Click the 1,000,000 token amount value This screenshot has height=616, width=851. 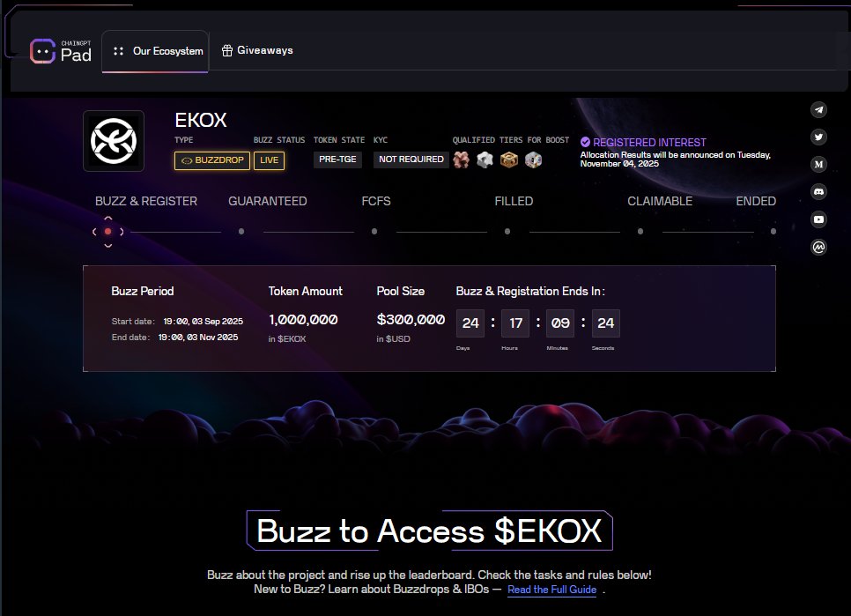coord(303,320)
